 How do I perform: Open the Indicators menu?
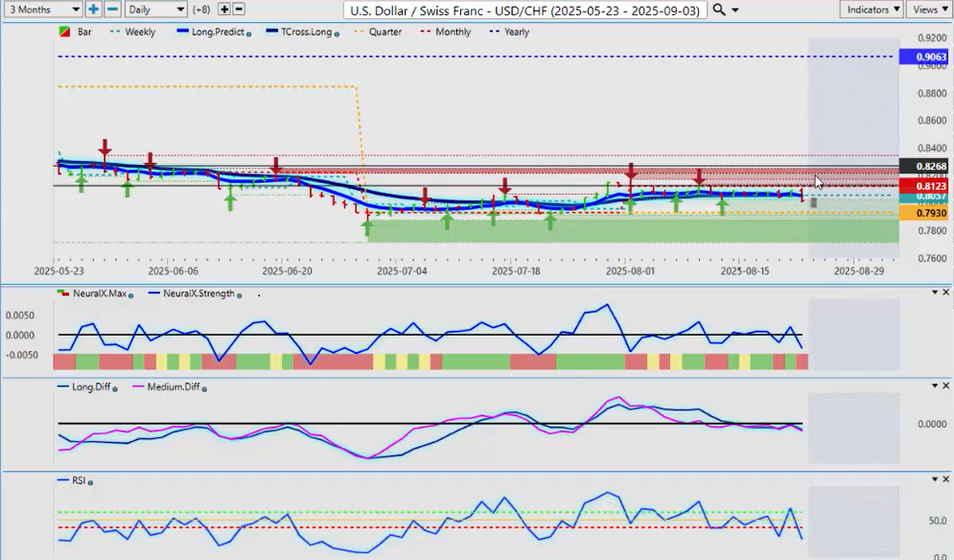click(872, 10)
